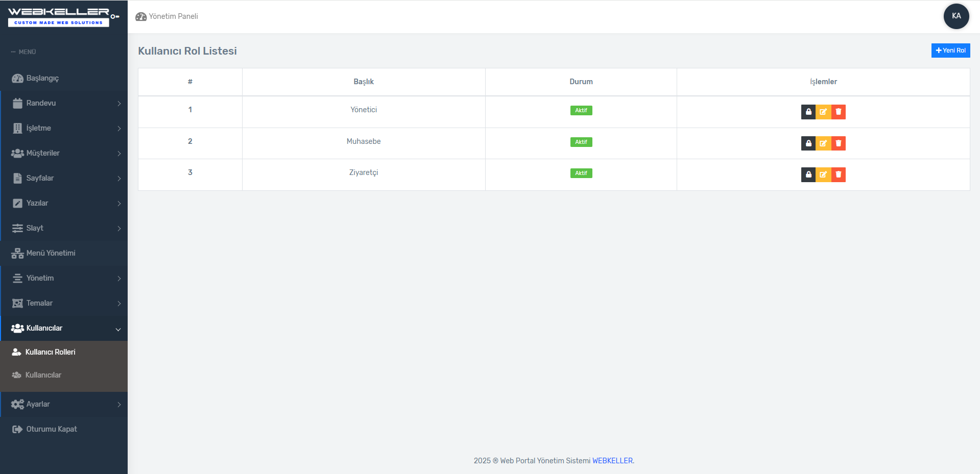
Task: Click the Aktif status badge for Yönetici
Action: [x=581, y=110]
